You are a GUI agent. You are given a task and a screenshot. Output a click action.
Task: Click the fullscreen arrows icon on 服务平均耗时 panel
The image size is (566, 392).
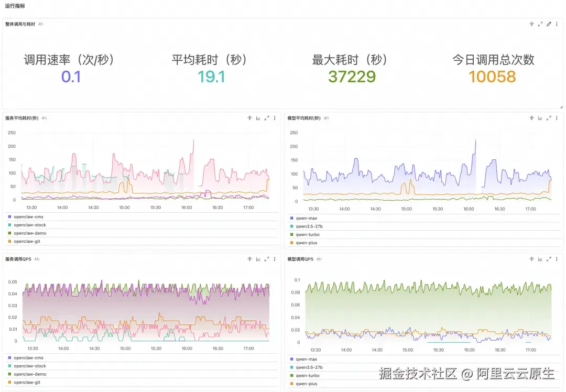pos(267,118)
